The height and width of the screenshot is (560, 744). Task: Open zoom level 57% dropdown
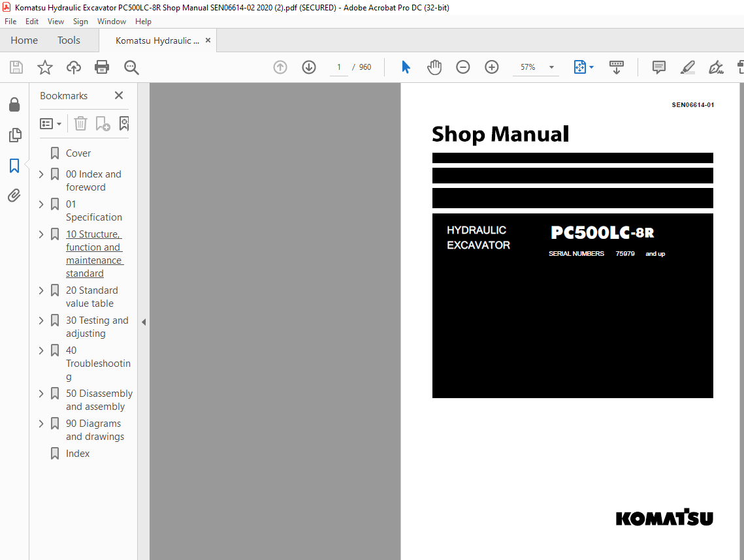[551, 67]
